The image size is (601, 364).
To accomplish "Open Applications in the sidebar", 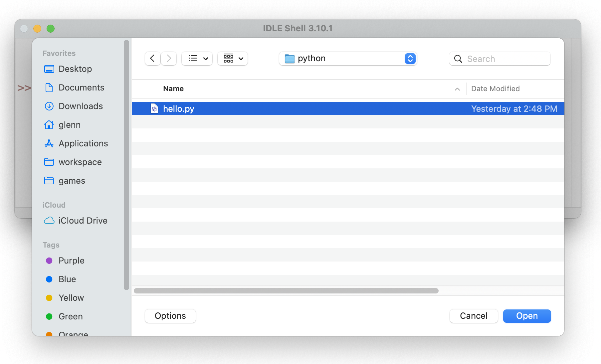I will click(83, 143).
